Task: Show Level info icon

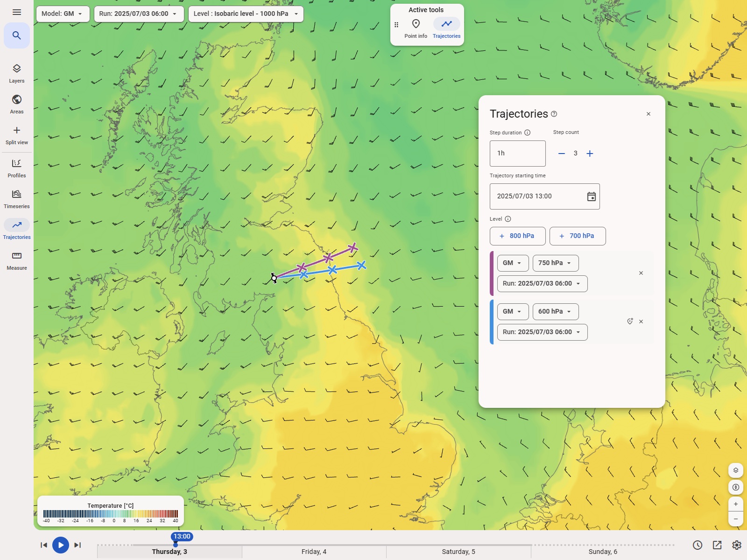Action: point(508,219)
